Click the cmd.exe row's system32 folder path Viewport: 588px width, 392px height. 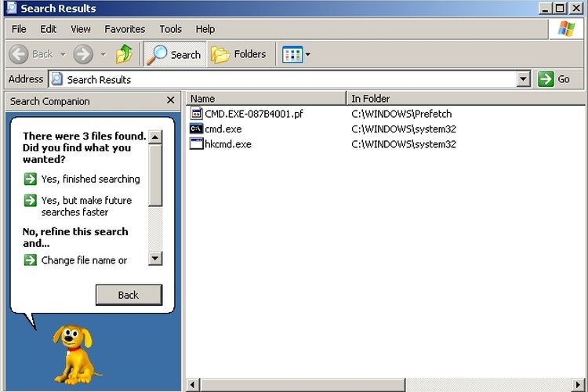(404, 129)
